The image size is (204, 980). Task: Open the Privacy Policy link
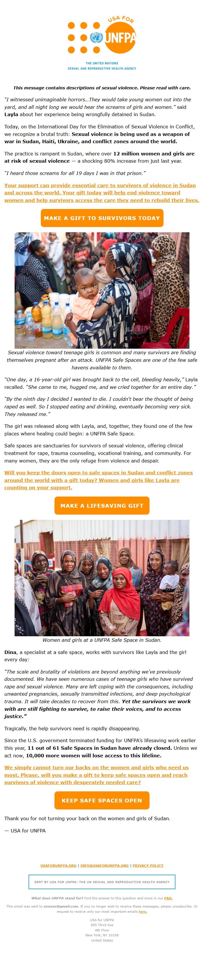tap(148, 866)
